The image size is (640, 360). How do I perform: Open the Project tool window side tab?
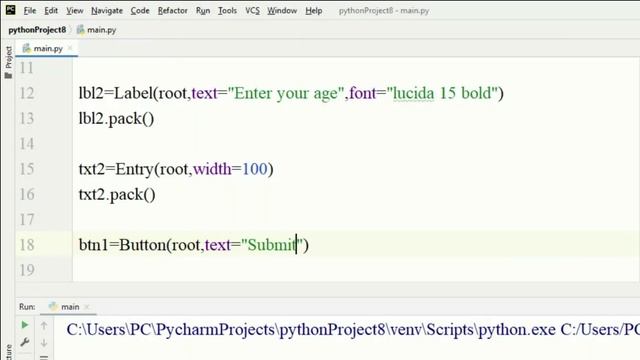[x=8, y=62]
